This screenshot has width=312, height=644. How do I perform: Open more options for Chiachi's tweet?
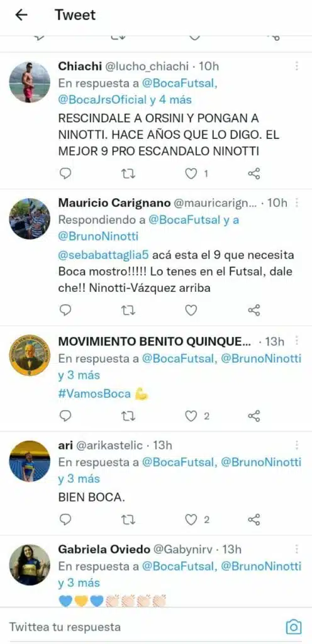(296, 66)
